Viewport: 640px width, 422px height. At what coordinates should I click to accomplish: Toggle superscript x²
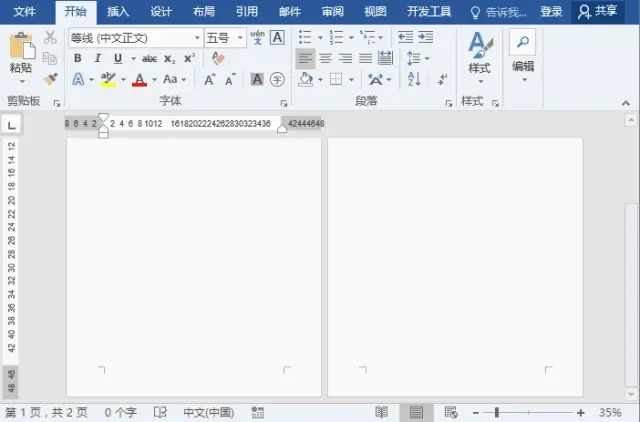[x=189, y=58]
